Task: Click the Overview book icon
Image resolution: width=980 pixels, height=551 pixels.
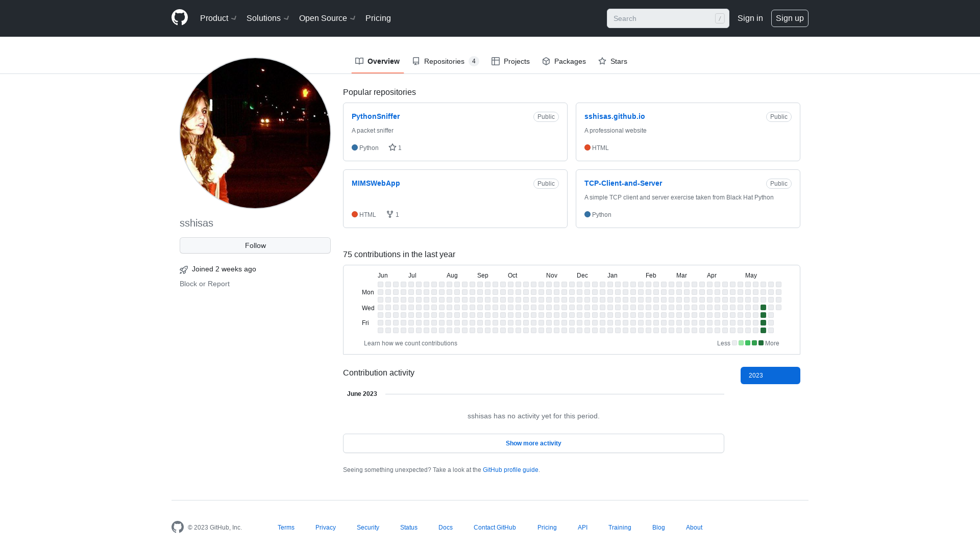Action: tap(359, 61)
